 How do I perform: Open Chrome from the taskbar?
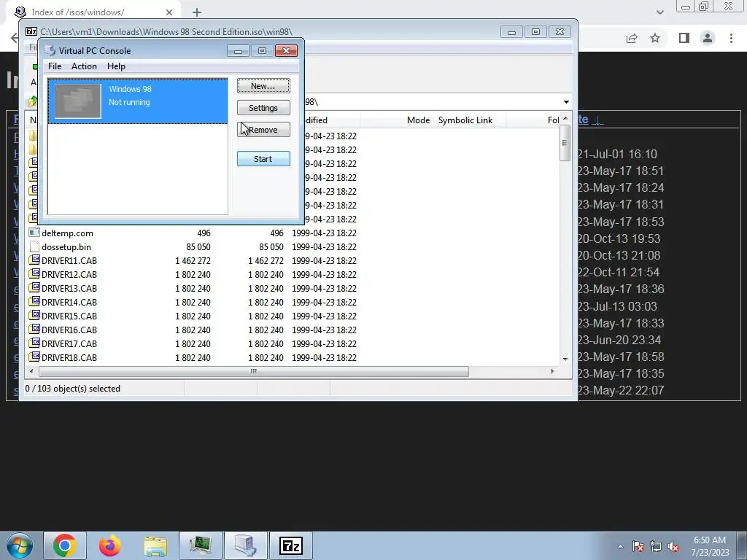pos(65,545)
